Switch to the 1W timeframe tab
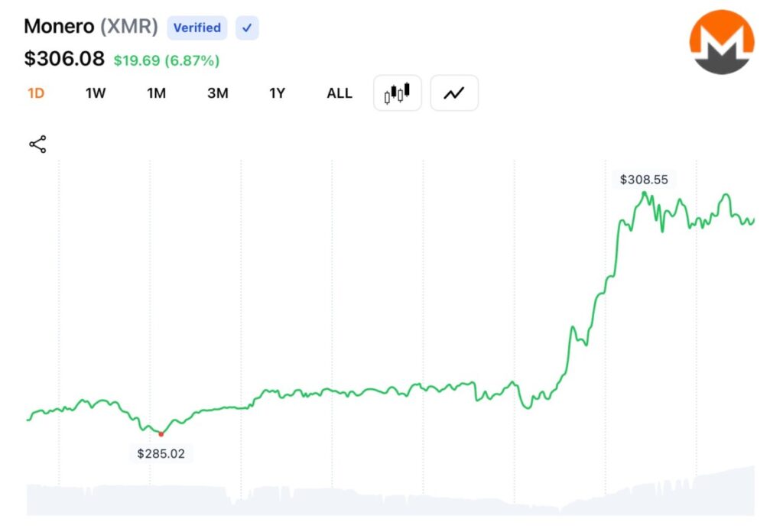783x532 pixels. pyautogui.click(x=95, y=92)
